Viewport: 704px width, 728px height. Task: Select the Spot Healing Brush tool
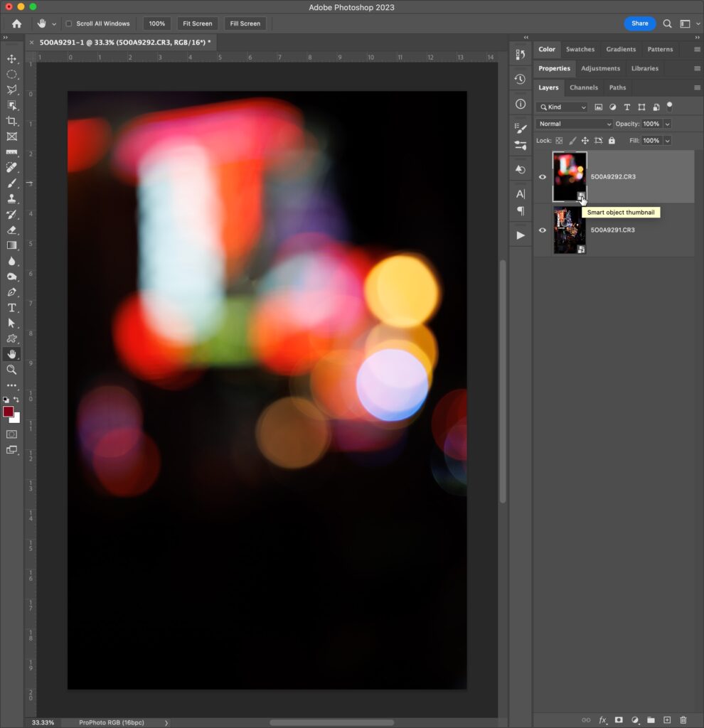[x=11, y=168]
